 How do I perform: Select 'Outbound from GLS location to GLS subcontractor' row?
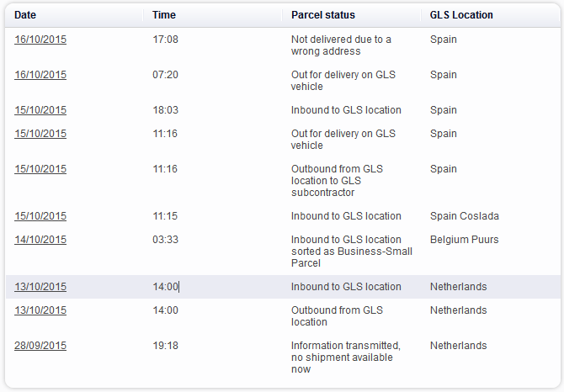(283, 180)
